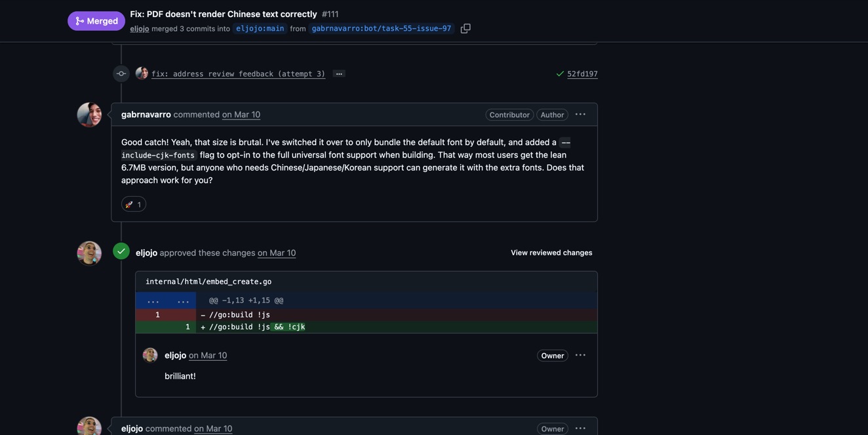Click the 'on Mar 10' approval timestamp

coord(277,253)
